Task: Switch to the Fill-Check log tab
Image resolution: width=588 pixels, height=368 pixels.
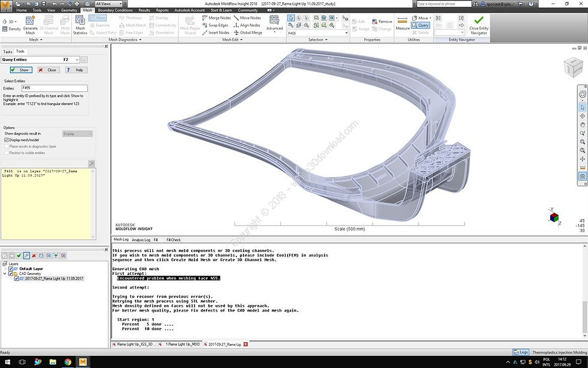Action: (x=173, y=240)
